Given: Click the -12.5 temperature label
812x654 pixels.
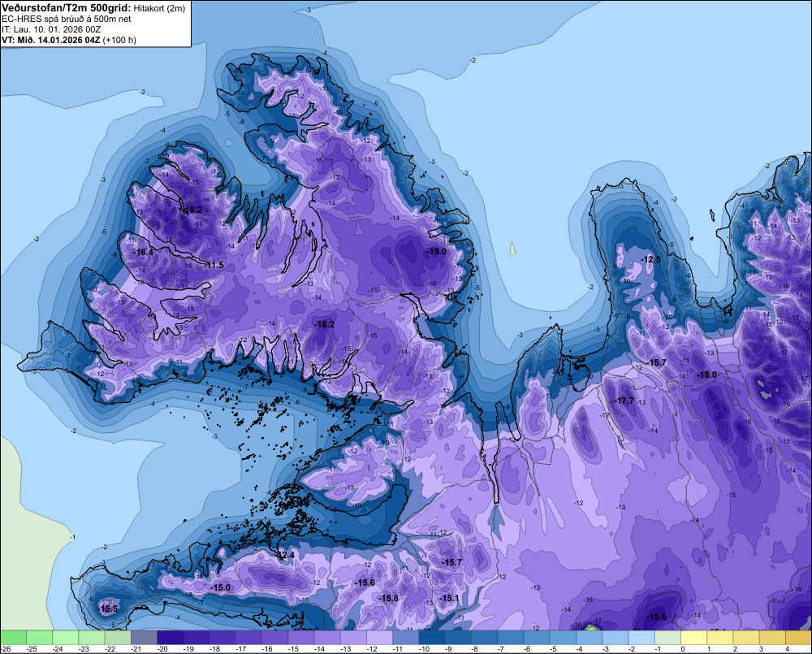Looking at the screenshot, I should point(651,259).
